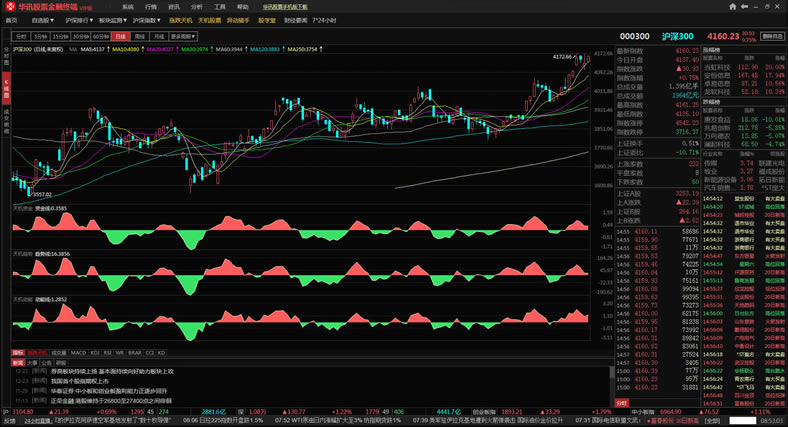Open the 行情 menu
This screenshot has width=788, height=427.
click(151, 6)
